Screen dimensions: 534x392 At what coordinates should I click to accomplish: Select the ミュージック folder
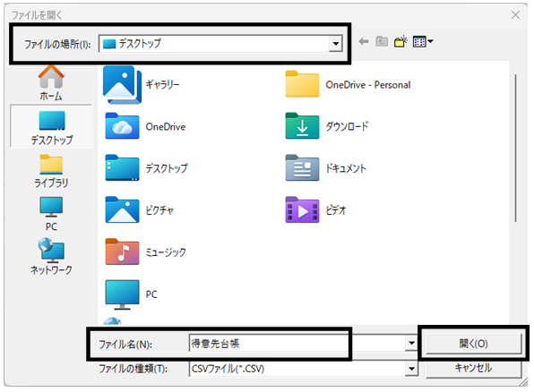coord(146,252)
